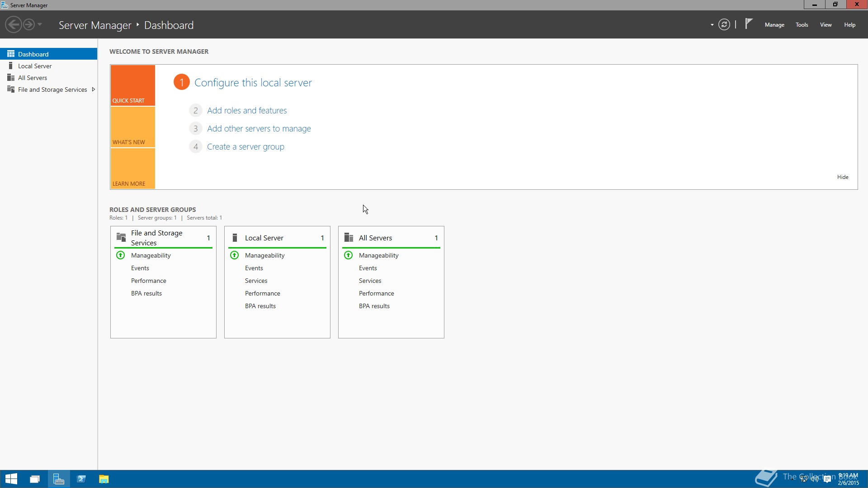Click Manageability status icon in All Servers tile
This screenshot has height=488, width=868.
coord(349,255)
